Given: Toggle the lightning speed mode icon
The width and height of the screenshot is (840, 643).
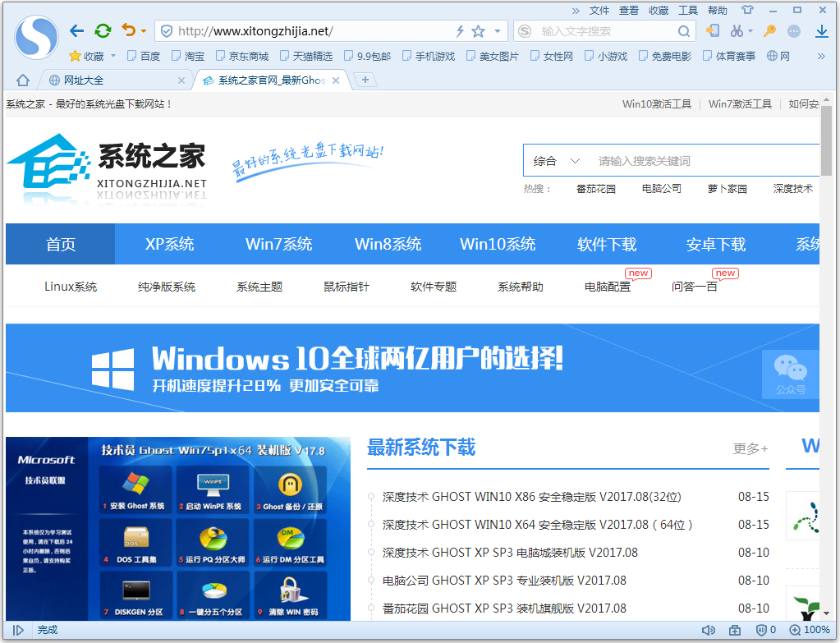Looking at the screenshot, I should 460,31.
